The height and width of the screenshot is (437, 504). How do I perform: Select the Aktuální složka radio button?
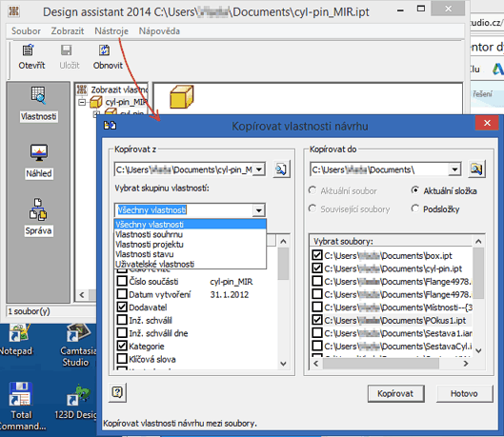(415, 190)
